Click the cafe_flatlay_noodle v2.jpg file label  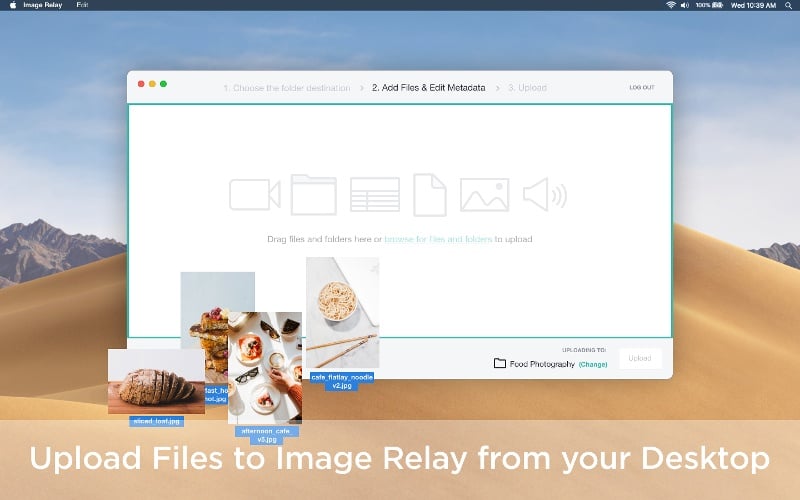click(342, 381)
